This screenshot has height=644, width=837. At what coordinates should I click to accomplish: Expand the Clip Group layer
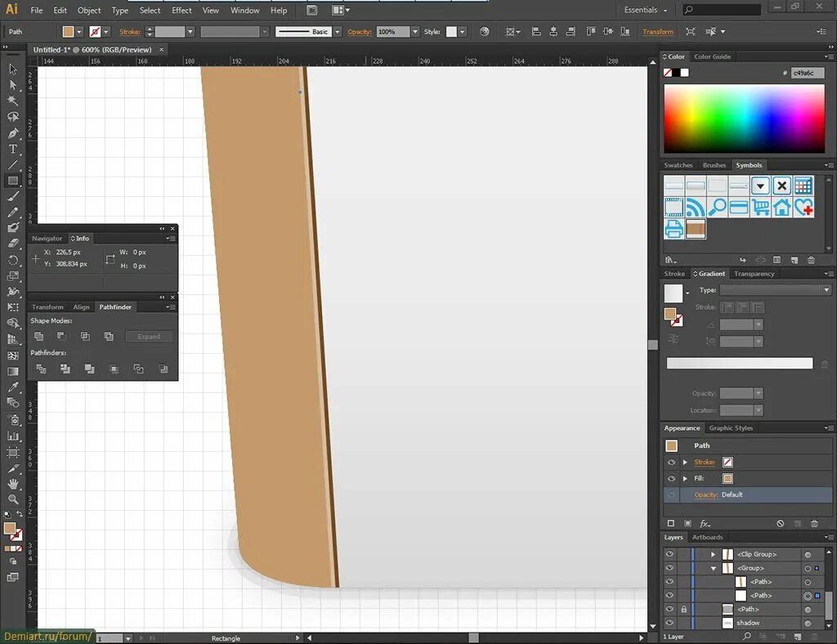tap(713, 554)
